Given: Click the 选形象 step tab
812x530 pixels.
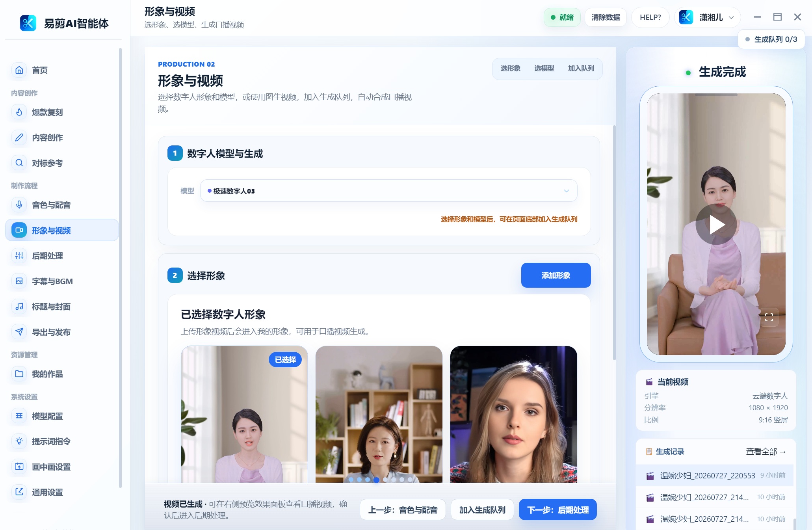Looking at the screenshot, I should click(x=510, y=69).
